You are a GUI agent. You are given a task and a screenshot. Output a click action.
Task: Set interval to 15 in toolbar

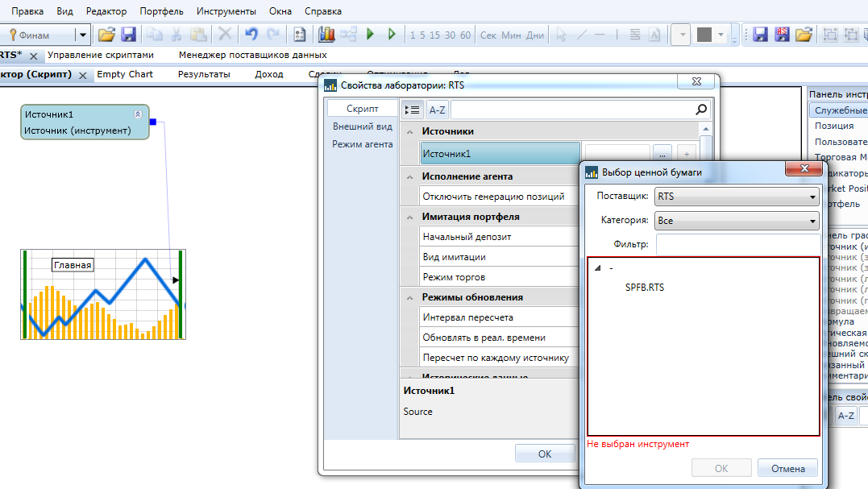click(434, 35)
